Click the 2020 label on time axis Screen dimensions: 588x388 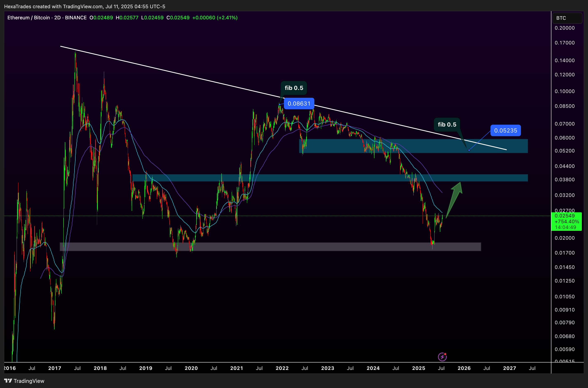click(191, 368)
